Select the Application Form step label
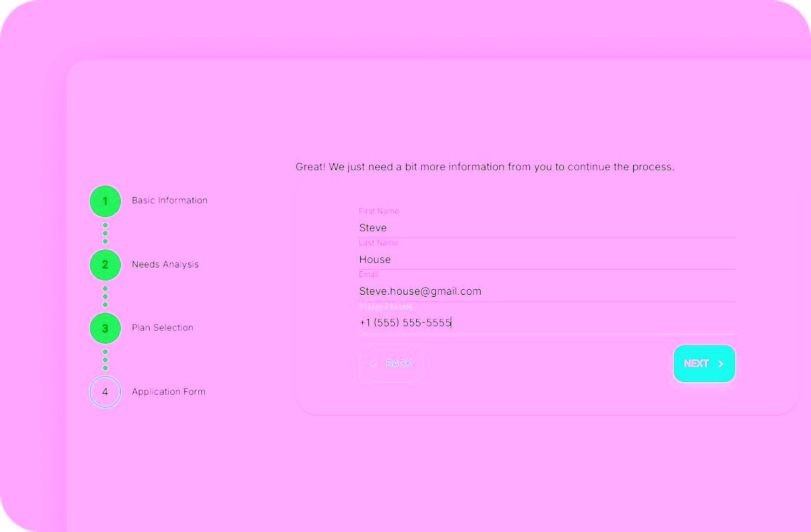811x532 pixels. point(168,391)
